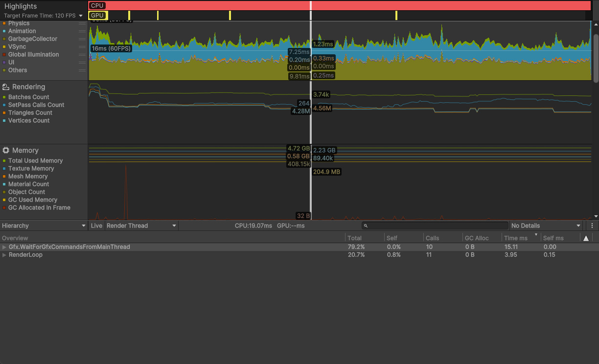This screenshot has width=599, height=364.
Task: Click the 20.7% Total cell
Action: (356, 255)
